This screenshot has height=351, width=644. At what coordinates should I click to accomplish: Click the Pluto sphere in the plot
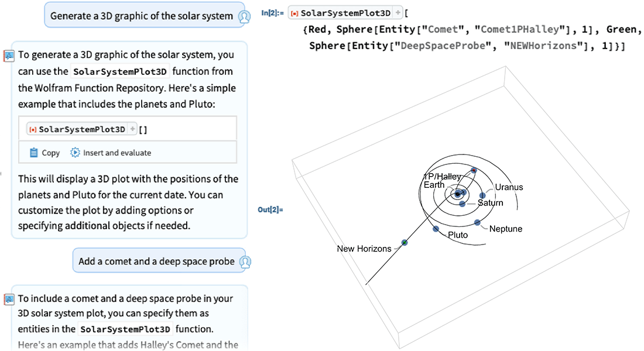click(436, 229)
